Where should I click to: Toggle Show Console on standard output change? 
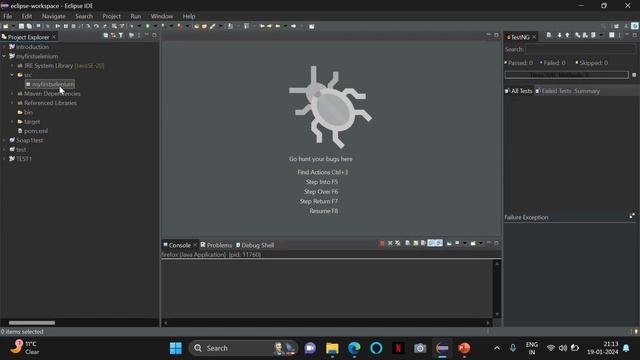[431, 243]
